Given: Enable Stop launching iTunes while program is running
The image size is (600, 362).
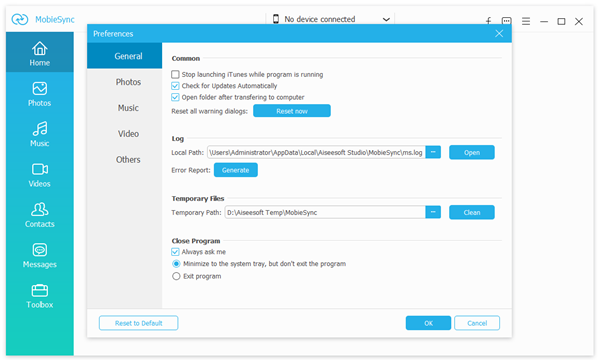Looking at the screenshot, I should coord(175,74).
